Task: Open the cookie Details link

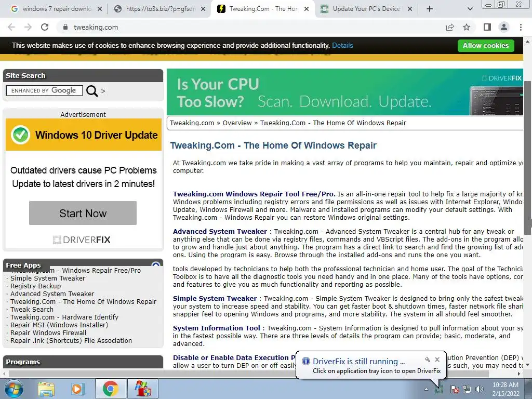Action: (342, 46)
